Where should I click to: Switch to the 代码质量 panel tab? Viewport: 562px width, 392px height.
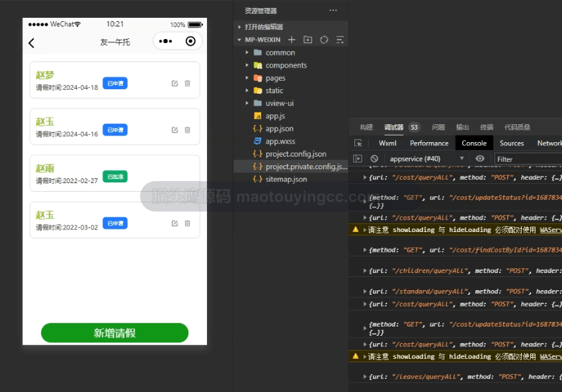(x=517, y=127)
